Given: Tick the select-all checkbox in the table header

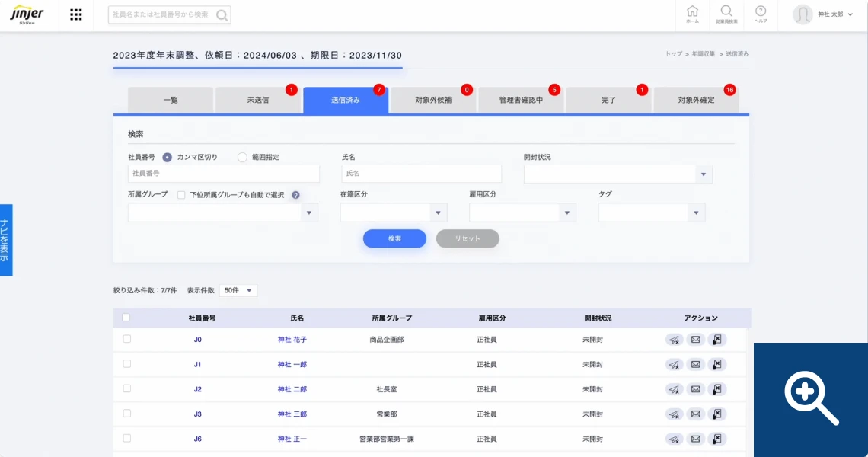Looking at the screenshot, I should click(x=126, y=318).
